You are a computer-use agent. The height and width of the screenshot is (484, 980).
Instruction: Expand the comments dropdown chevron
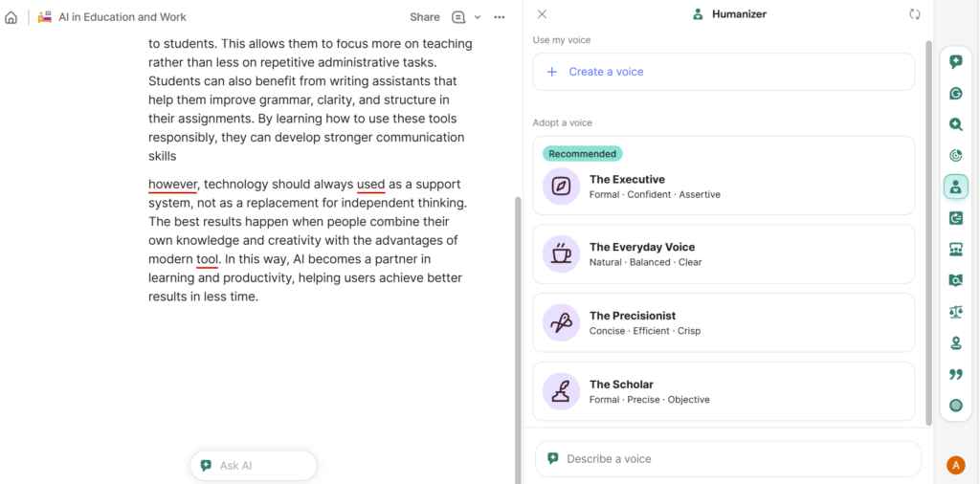click(x=478, y=17)
